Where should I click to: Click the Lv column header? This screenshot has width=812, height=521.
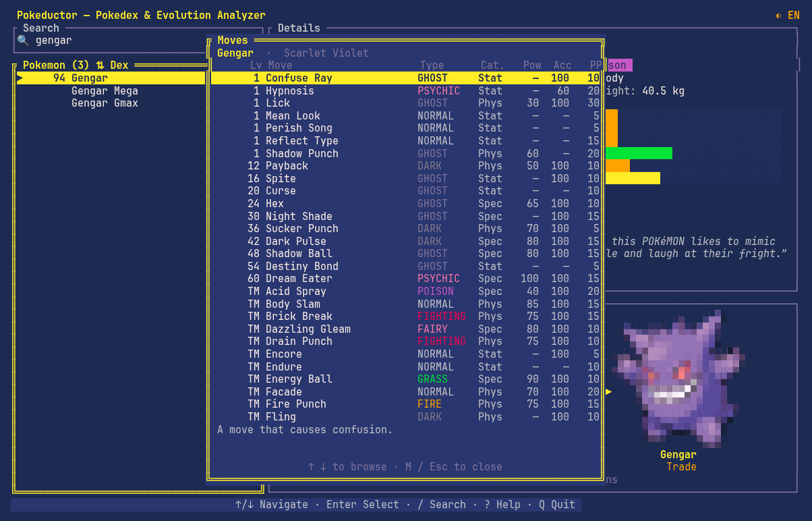(x=256, y=65)
